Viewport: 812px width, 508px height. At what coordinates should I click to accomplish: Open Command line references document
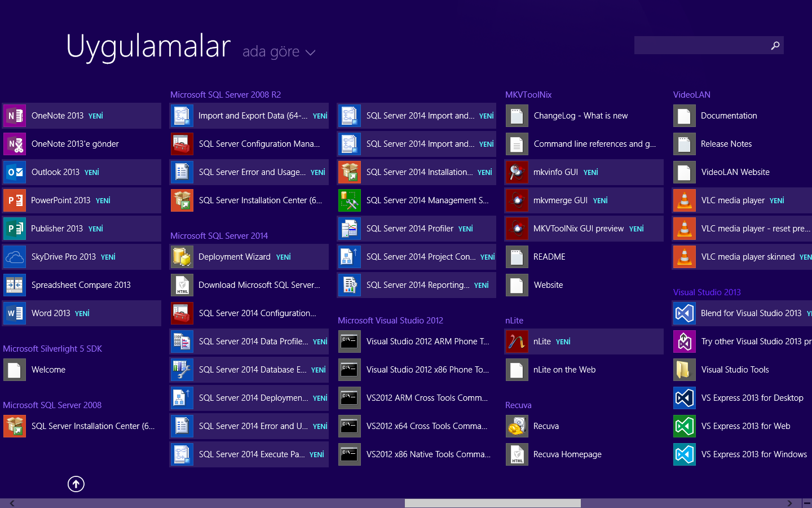[x=584, y=144]
